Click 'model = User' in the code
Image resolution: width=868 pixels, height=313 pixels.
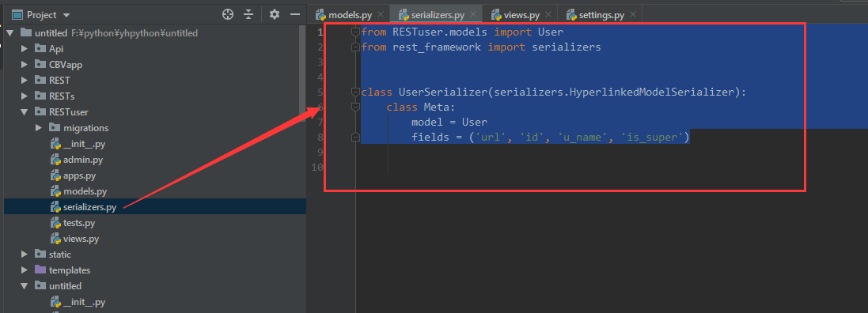(449, 122)
